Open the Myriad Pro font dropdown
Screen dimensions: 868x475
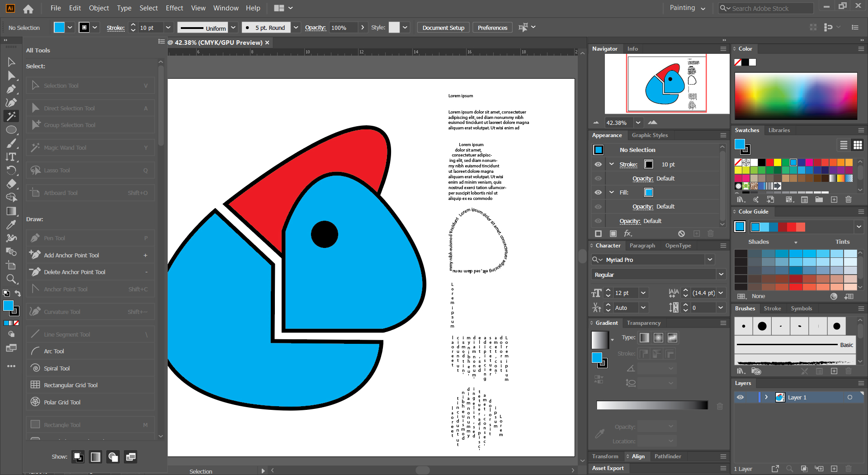[710, 260]
